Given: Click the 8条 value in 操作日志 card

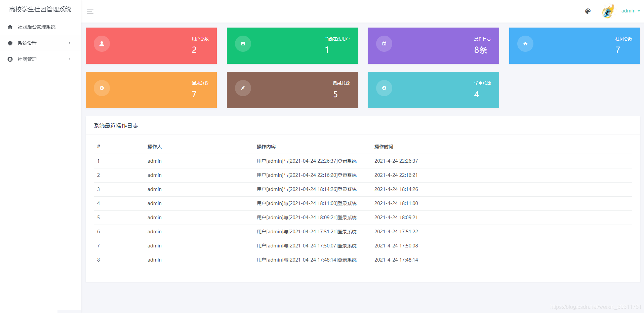Looking at the screenshot, I should tap(481, 50).
